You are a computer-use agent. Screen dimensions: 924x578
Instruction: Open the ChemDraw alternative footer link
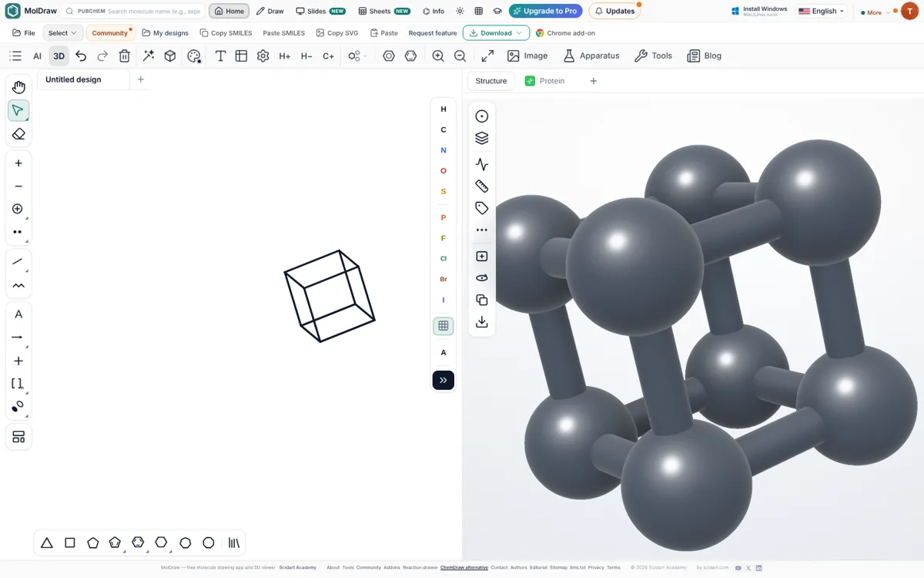pos(464,567)
